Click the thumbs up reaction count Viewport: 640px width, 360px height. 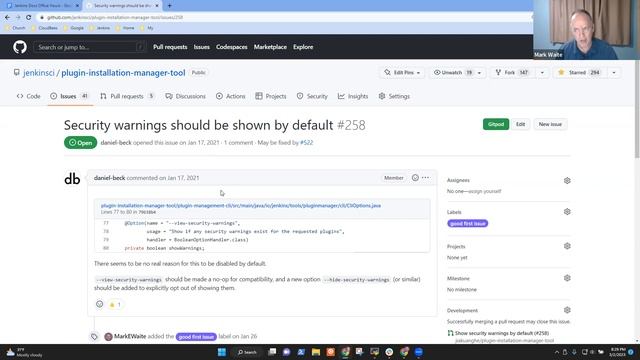tap(115, 304)
